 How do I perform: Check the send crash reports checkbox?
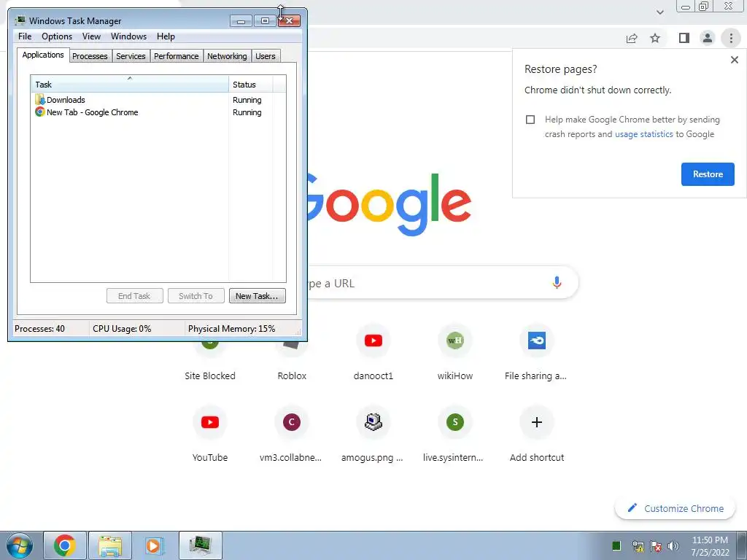530,120
